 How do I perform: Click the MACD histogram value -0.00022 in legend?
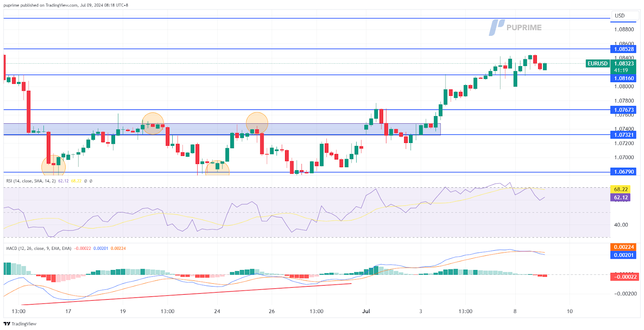82,248
